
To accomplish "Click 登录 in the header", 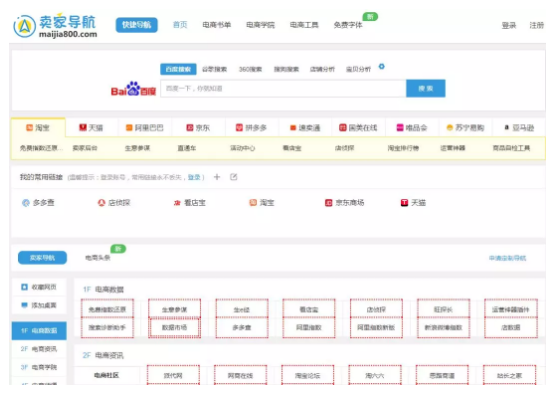I will click(509, 25).
